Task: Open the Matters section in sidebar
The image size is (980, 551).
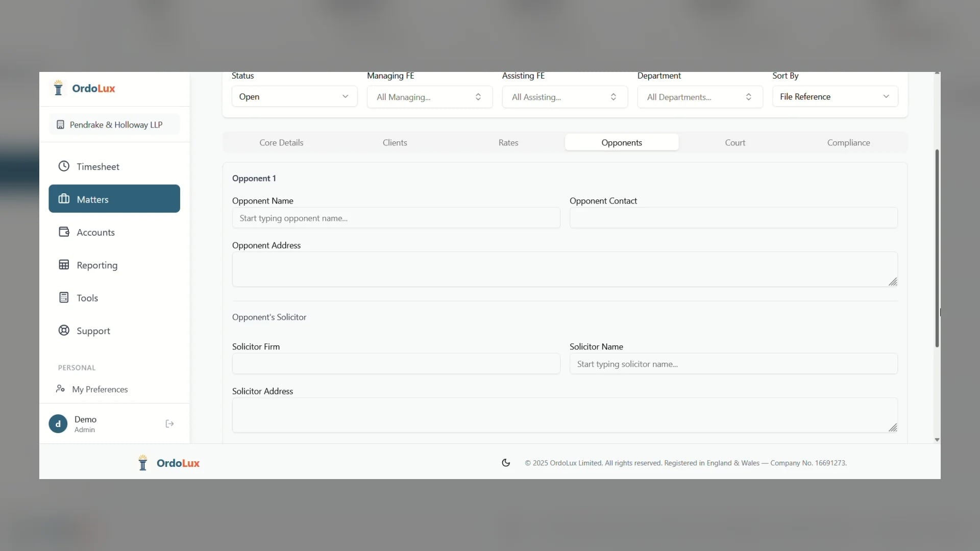Action: pos(114,199)
